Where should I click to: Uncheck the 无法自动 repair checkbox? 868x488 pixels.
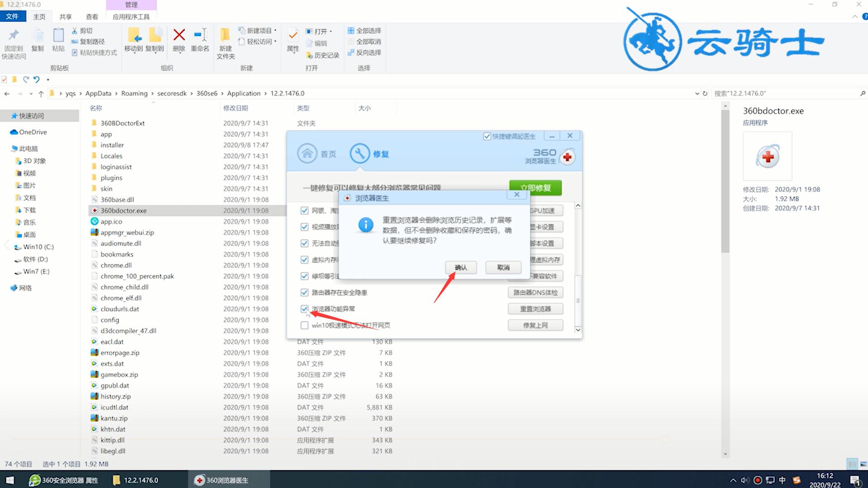click(304, 243)
